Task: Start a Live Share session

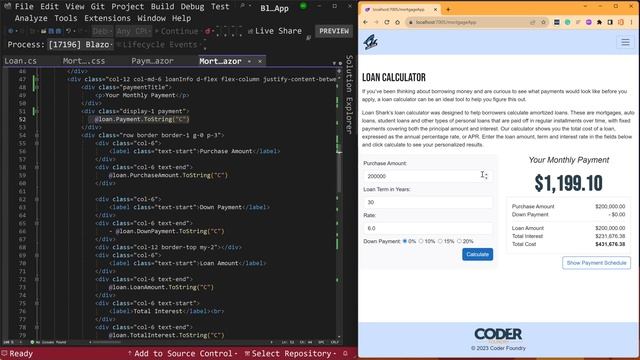Action: tap(275, 31)
